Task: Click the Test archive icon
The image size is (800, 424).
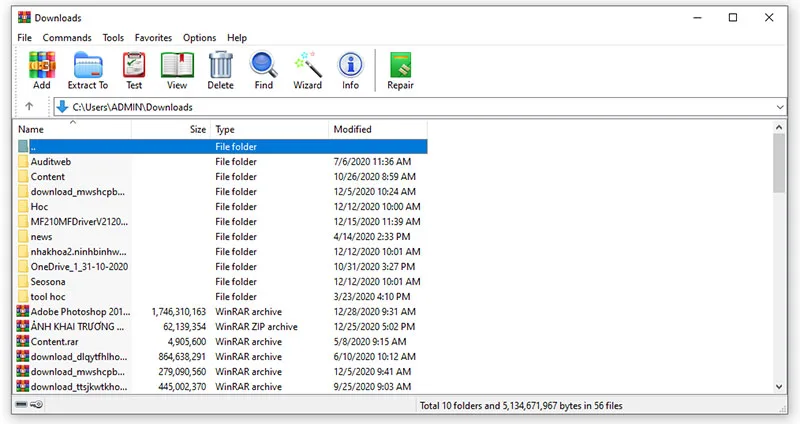Action: tap(134, 65)
